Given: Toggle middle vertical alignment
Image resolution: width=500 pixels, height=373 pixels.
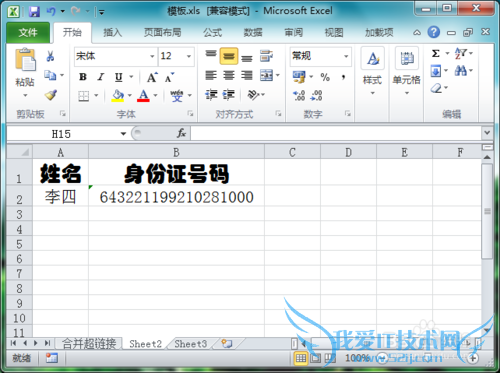Looking at the screenshot, I should (x=229, y=56).
